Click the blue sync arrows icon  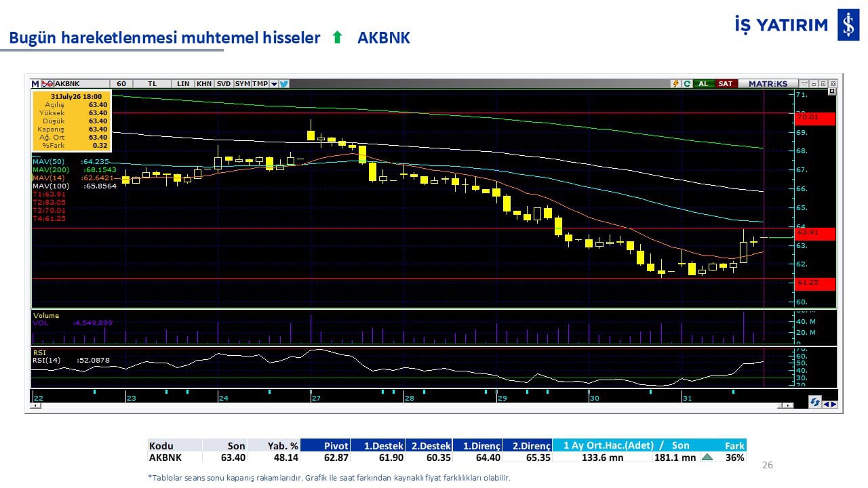coord(815,402)
